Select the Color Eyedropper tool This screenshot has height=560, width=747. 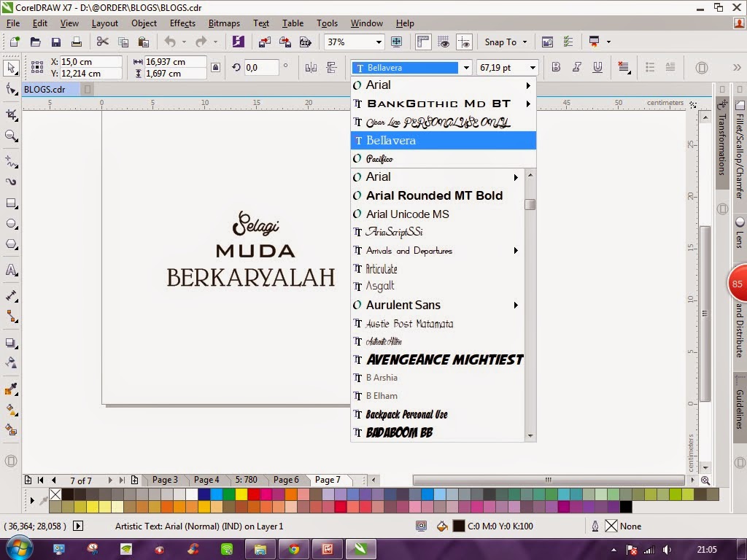tap(11, 389)
